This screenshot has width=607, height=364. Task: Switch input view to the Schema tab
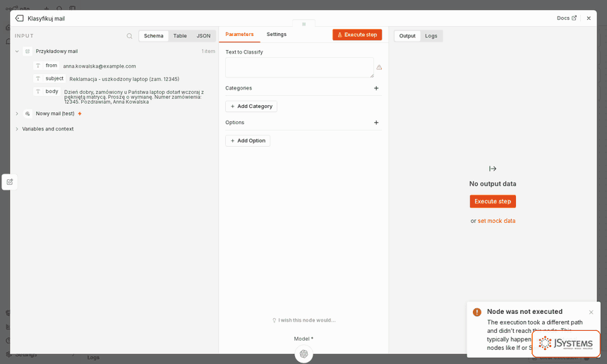154,36
